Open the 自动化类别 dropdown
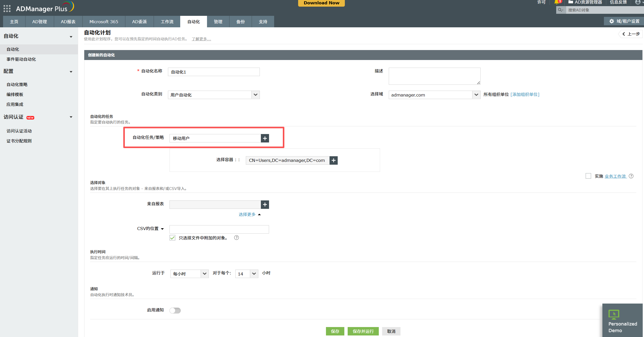Image resolution: width=644 pixels, height=337 pixels. (x=214, y=95)
